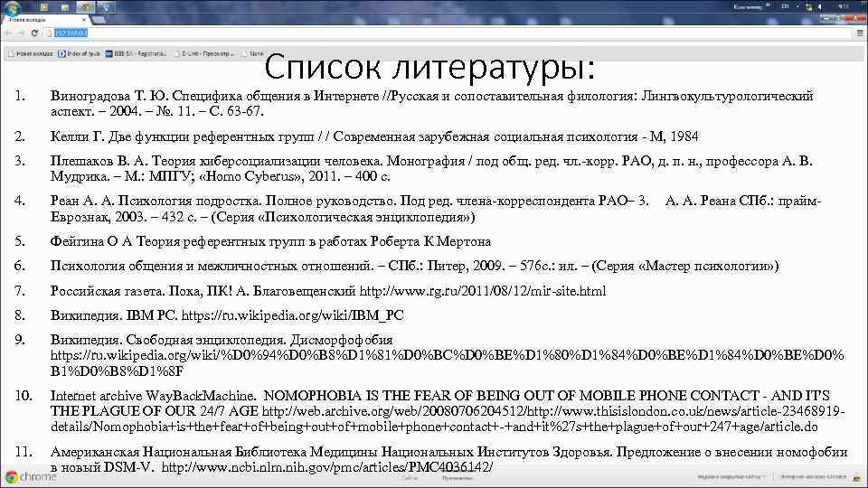This screenshot has height=488, width=868.
Task: Open the D-Link bookmark
Action: pyautogui.click(x=203, y=53)
